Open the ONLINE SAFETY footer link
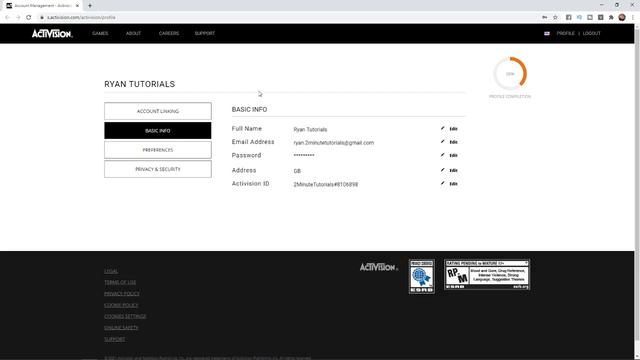This screenshot has height=360, width=640. point(121,328)
